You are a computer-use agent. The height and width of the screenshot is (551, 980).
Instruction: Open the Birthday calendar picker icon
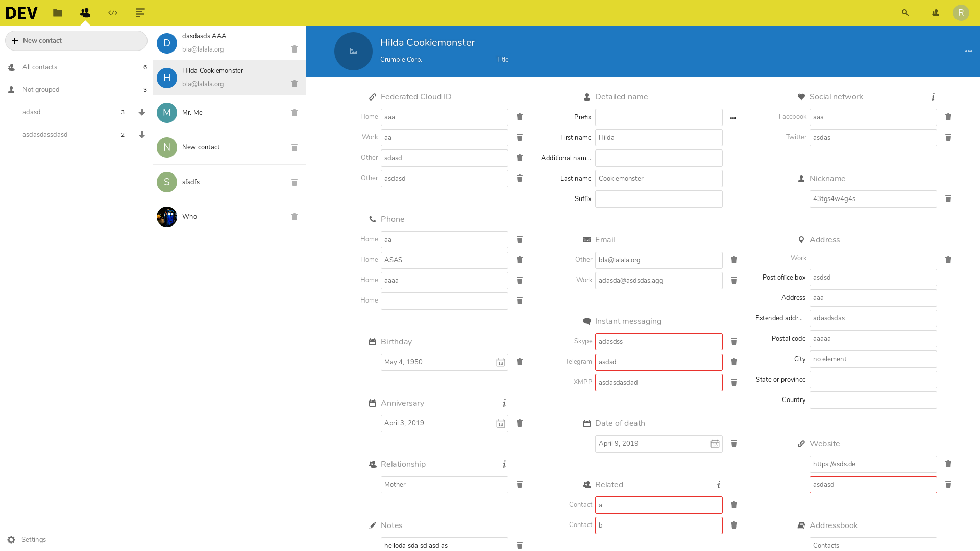coord(501,362)
